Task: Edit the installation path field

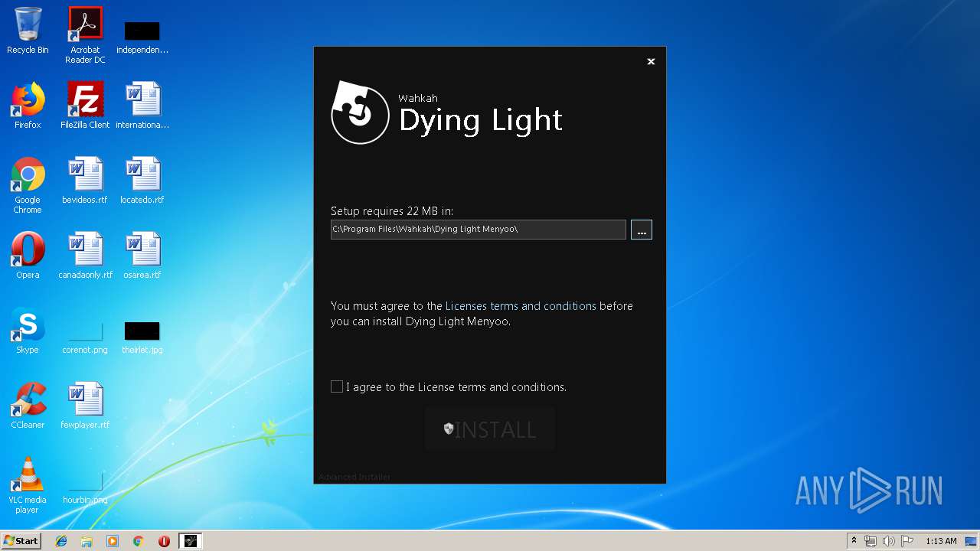Action: point(479,230)
